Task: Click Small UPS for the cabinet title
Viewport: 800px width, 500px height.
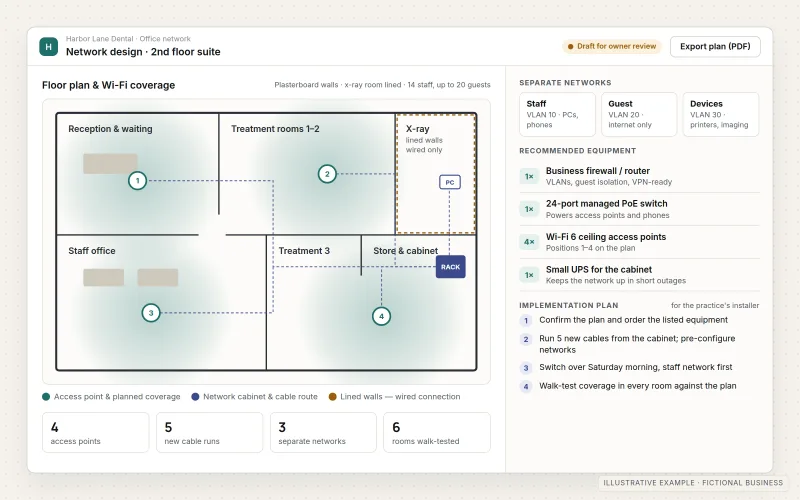Action: [598, 269]
